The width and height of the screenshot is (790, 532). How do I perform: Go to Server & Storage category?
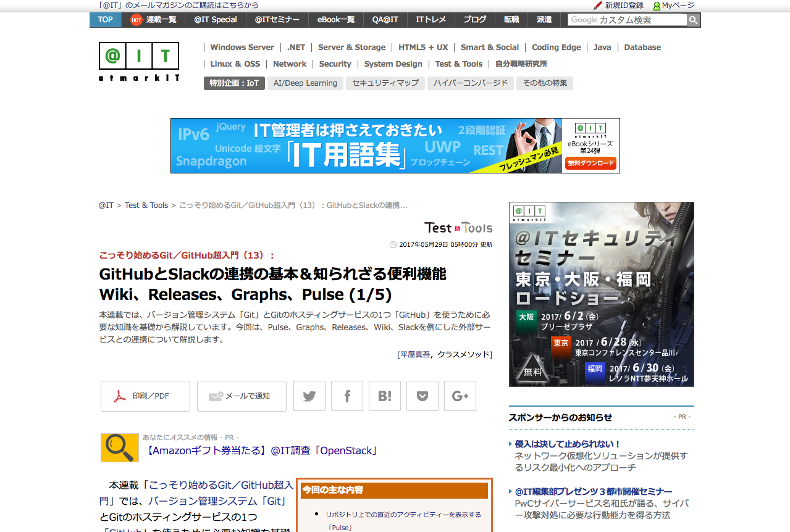[x=351, y=47]
